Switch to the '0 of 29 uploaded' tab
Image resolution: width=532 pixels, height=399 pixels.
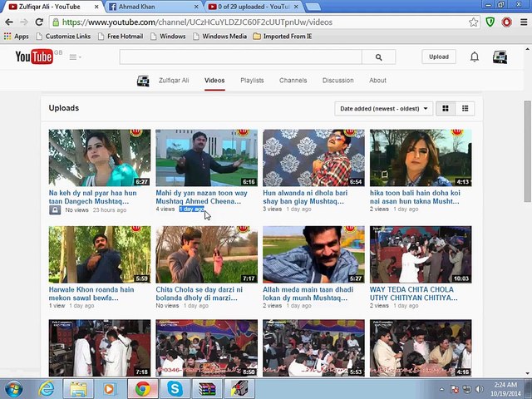click(254, 7)
